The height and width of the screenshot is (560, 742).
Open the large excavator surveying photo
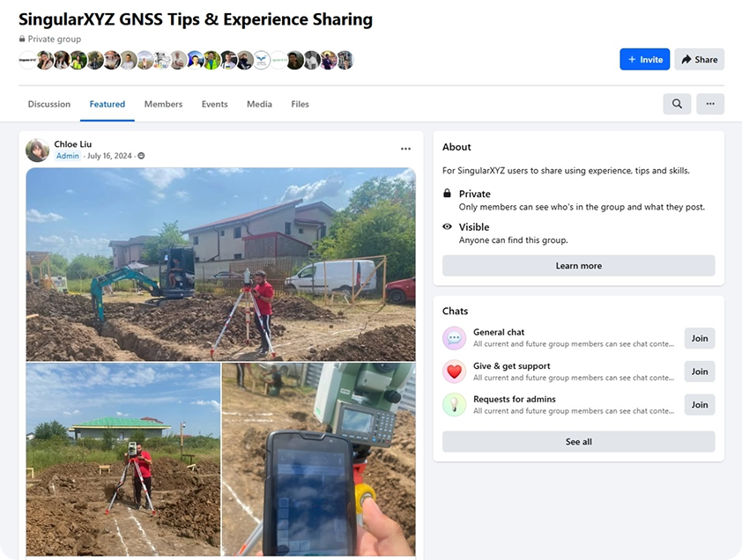(x=220, y=264)
